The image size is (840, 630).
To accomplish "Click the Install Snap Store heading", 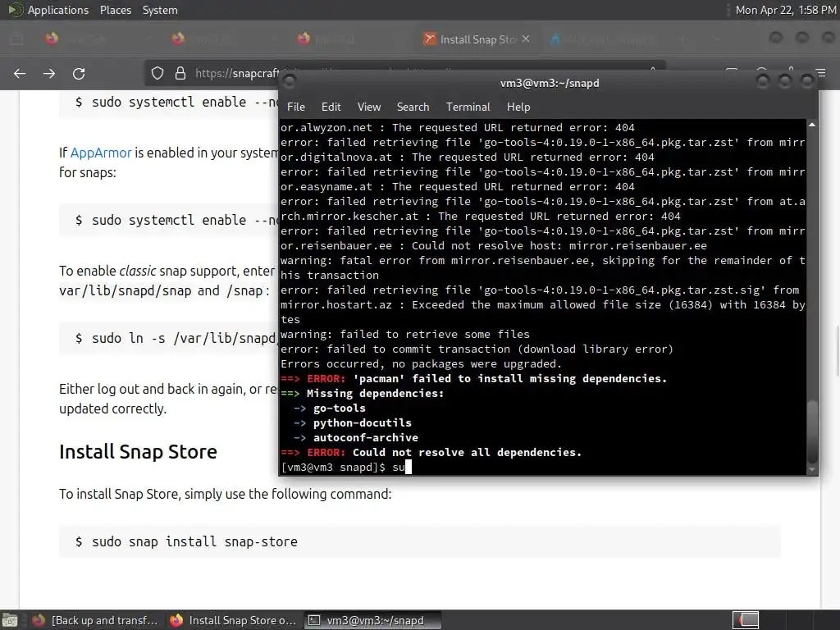I will click(x=138, y=452).
